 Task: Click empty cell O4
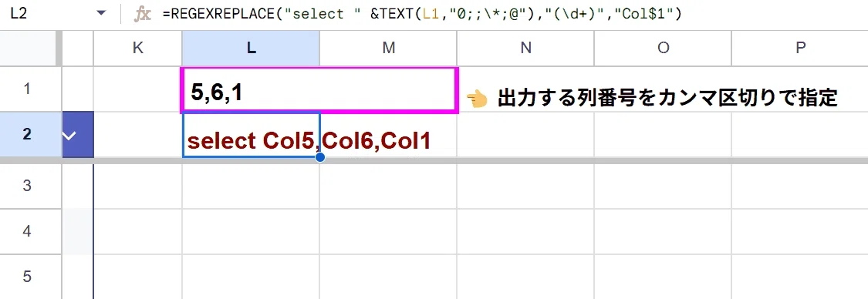click(x=663, y=232)
